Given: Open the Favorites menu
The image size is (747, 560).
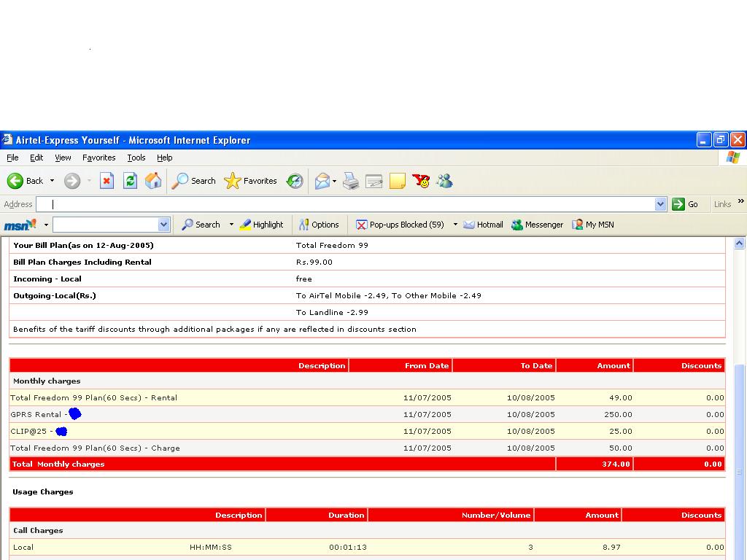Looking at the screenshot, I should pos(99,157).
